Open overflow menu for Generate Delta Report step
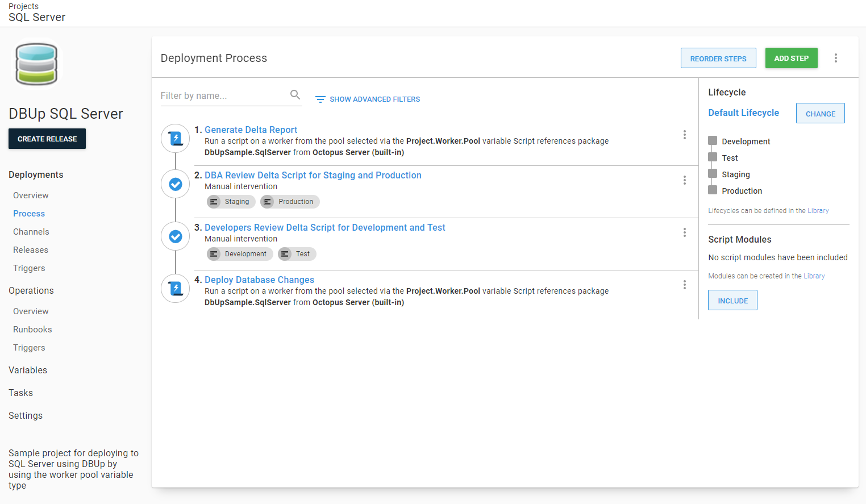This screenshot has width=866, height=504. click(684, 135)
